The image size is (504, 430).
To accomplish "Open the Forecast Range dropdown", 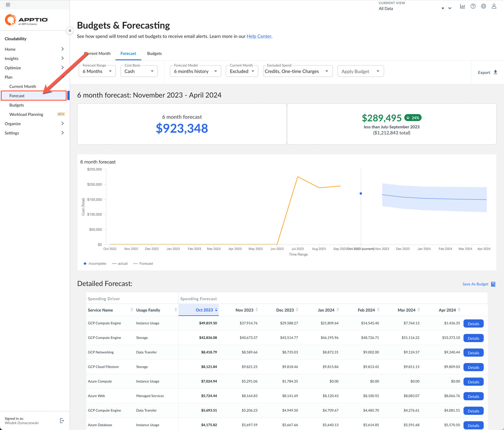I will pos(97,71).
